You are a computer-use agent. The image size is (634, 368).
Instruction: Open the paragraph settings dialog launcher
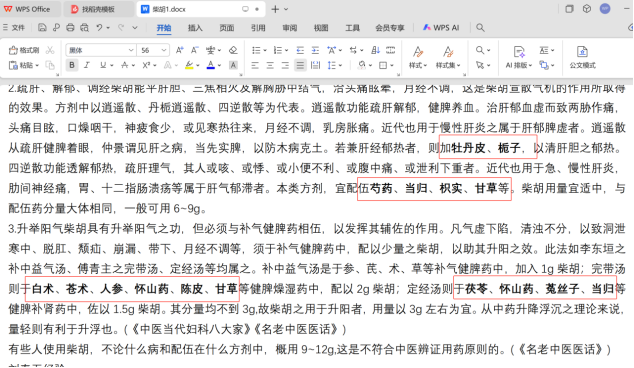(x=398, y=74)
